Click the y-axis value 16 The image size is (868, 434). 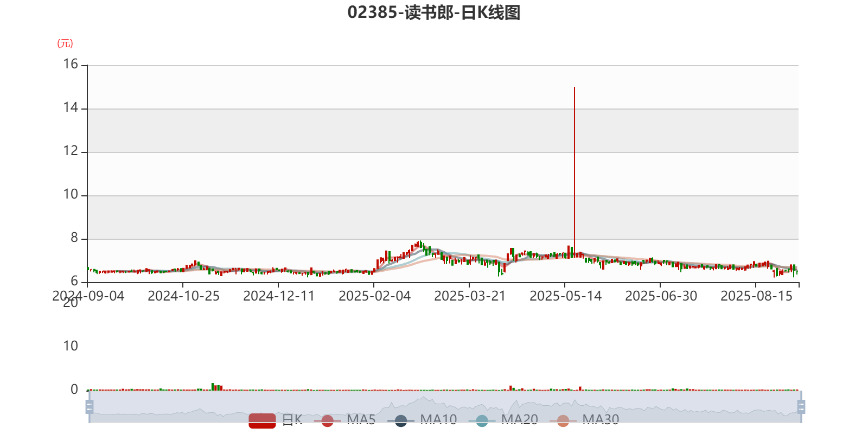(71, 65)
